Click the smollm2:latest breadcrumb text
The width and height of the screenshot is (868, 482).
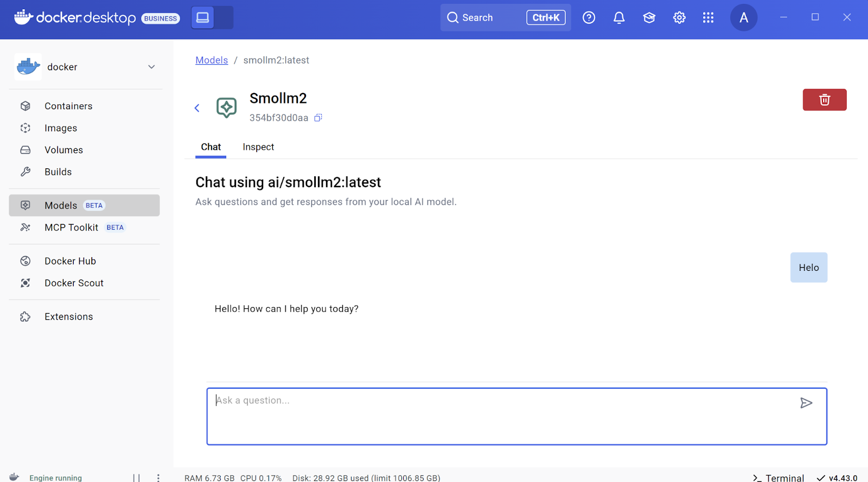pos(276,60)
